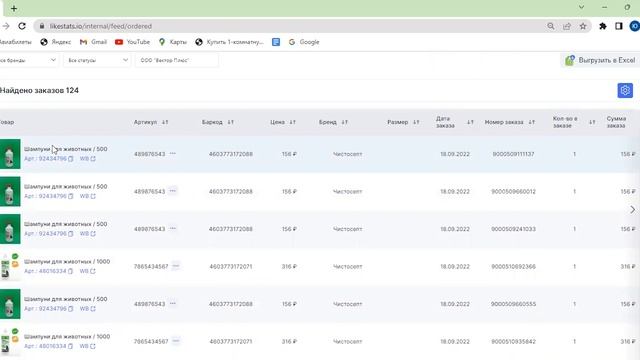Open table settings gear button
640x360 pixels.
625,90
